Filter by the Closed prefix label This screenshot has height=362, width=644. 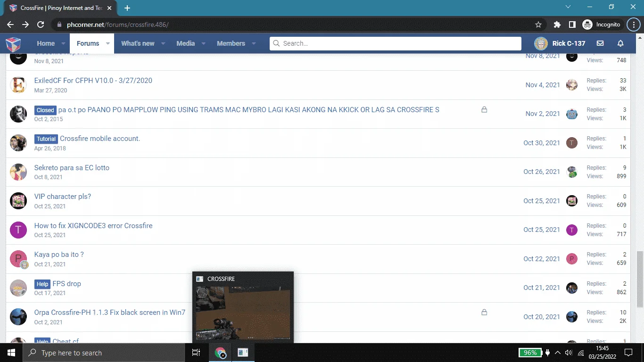[x=45, y=110]
